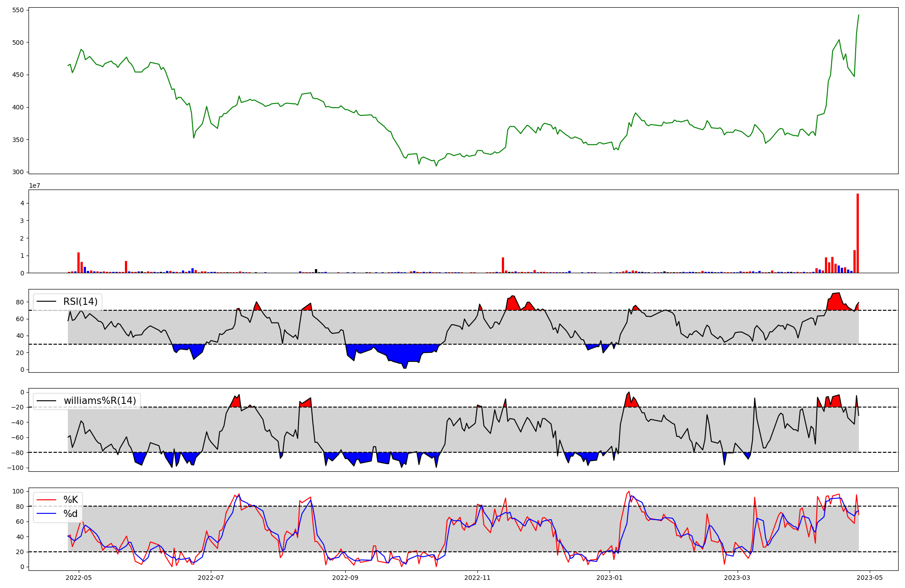Screen dimensions: 905x588
Task: Click the %K legend entry
Action: [x=71, y=500]
